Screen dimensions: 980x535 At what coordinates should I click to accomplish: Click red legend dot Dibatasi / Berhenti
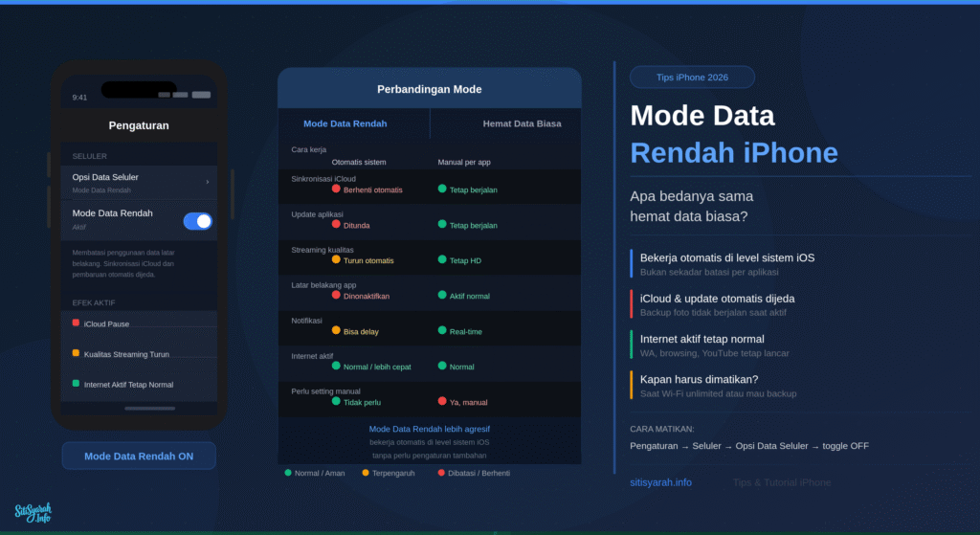coord(441,473)
